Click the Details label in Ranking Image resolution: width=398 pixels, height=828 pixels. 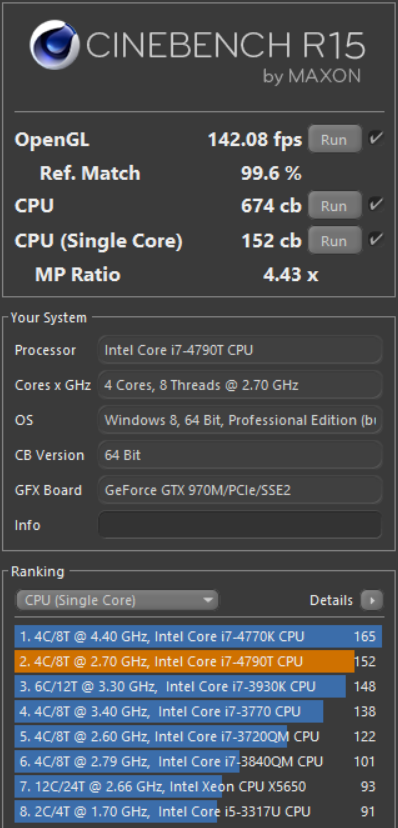coord(331,600)
